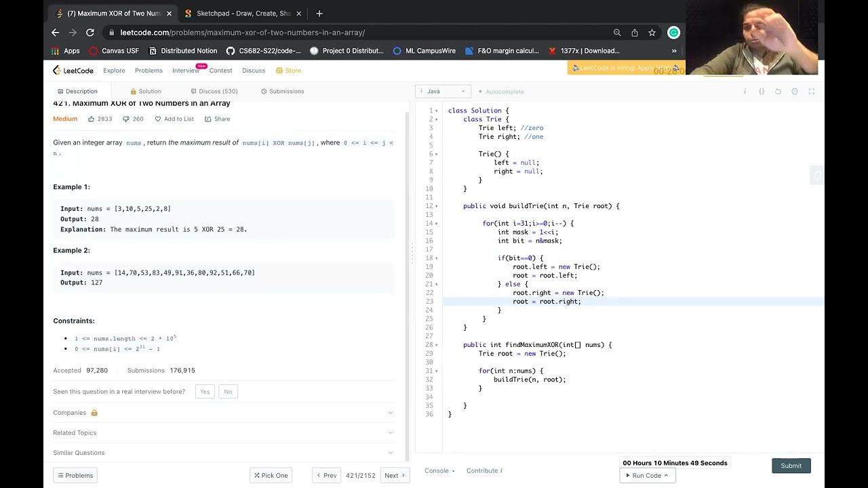The width and height of the screenshot is (868, 488).
Task: Click the editor info icon
Action: coord(745,91)
